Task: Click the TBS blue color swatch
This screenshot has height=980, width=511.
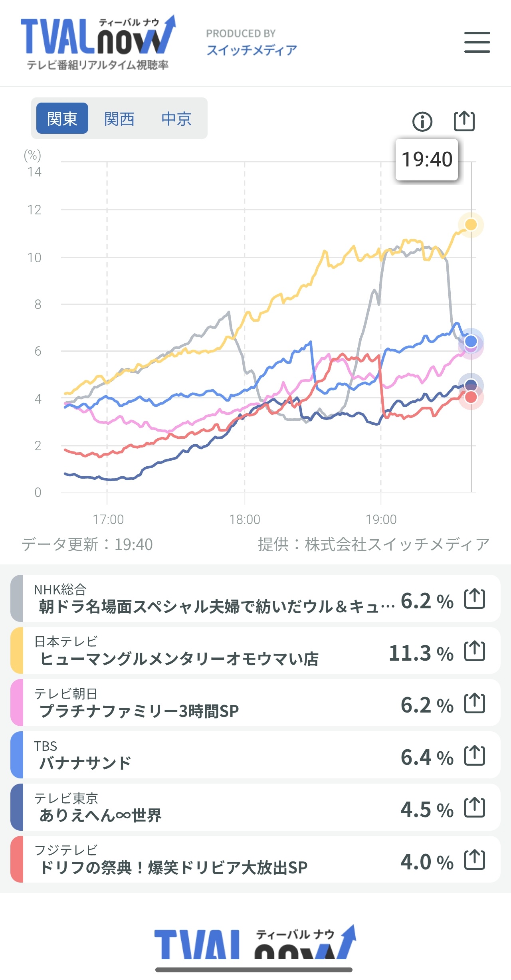Action: pyautogui.click(x=17, y=755)
